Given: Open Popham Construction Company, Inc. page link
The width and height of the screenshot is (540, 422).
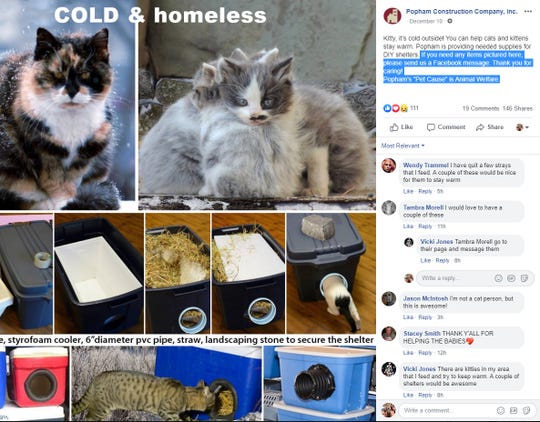Looking at the screenshot, I should point(461,11).
